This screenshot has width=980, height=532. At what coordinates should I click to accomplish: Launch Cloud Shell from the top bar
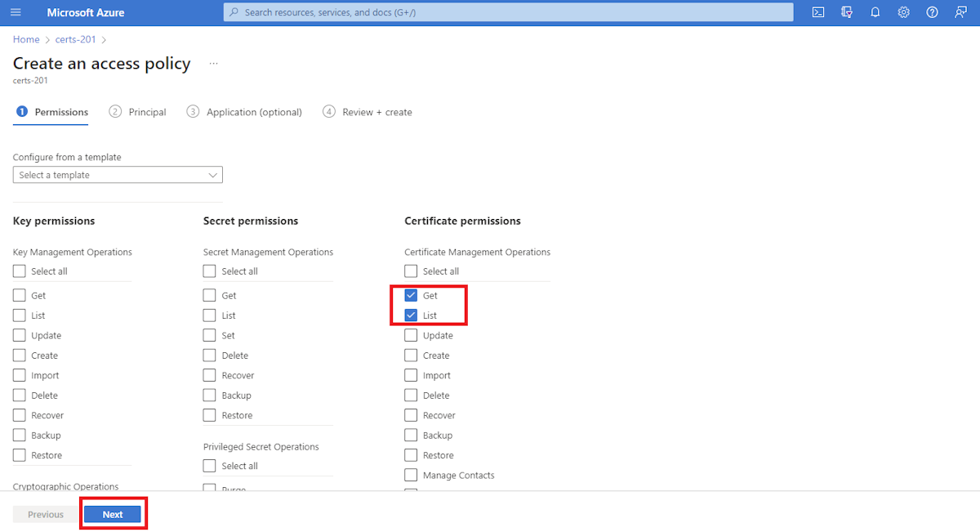(x=817, y=12)
